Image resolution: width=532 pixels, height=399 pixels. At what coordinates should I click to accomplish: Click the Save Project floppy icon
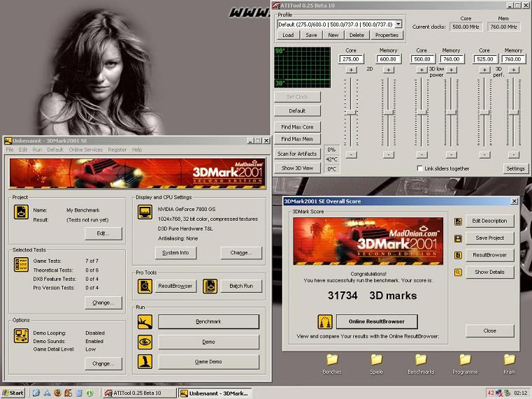458,238
